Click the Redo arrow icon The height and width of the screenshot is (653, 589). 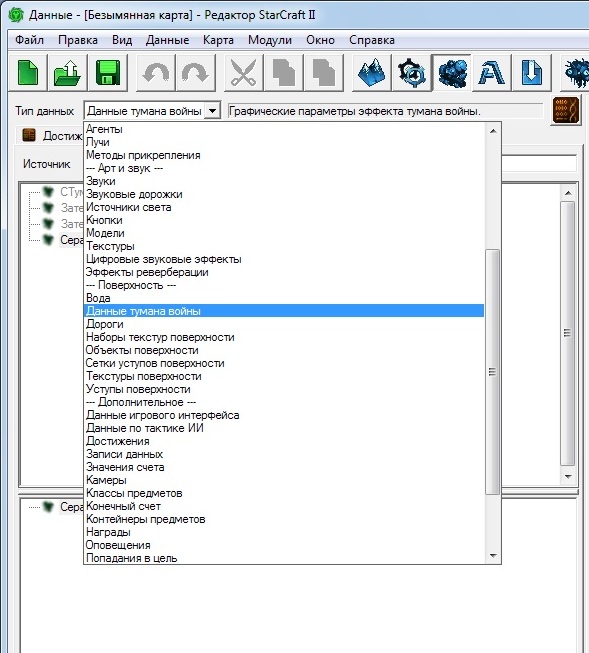195,72
